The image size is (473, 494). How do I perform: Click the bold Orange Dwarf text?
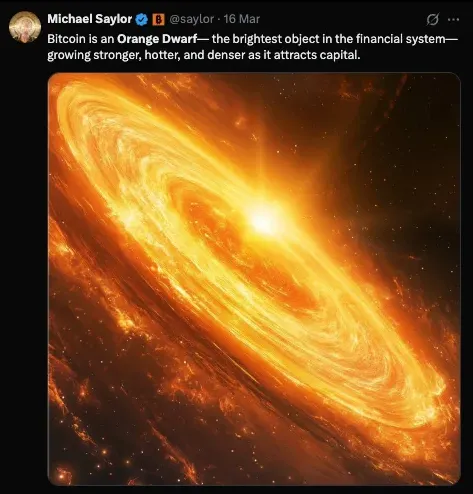click(157, 39)
